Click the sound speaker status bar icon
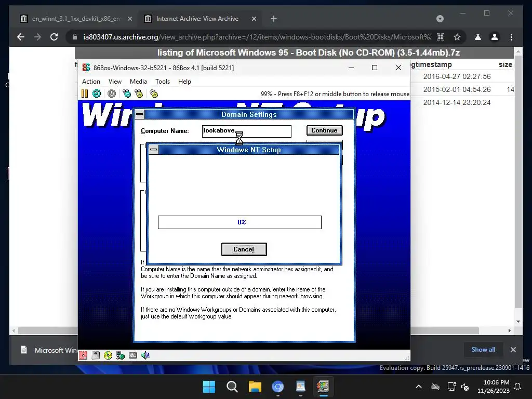The image size is (532, 399). [x=145, y=355]
